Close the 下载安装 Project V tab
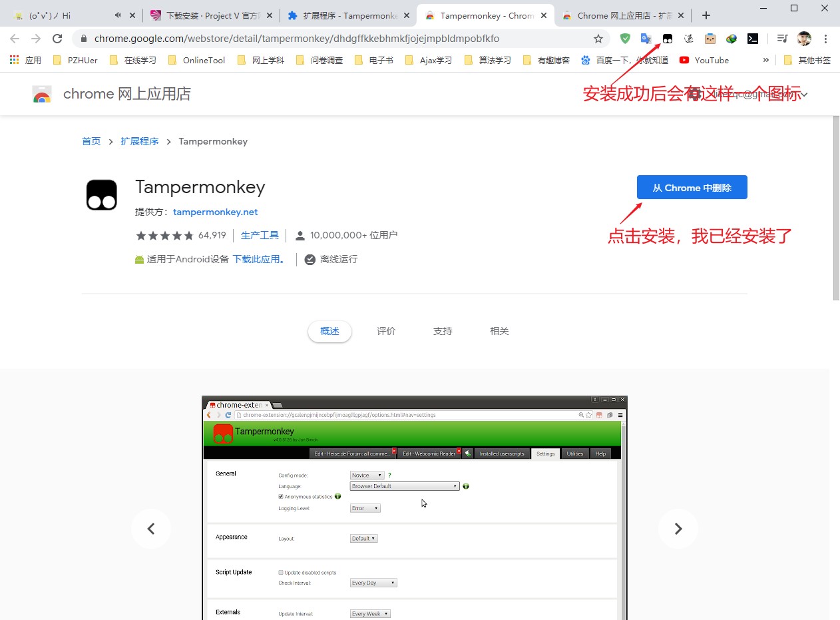The width and height of the screenshot is (840, 620). coord(269,15)
